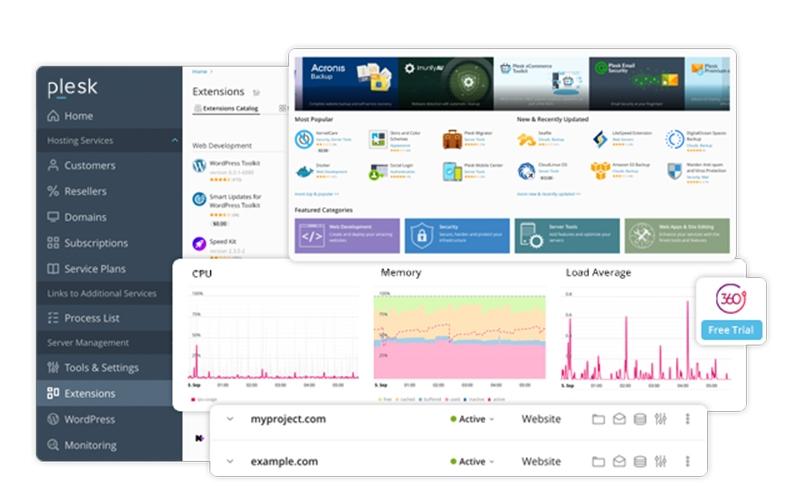Open Tools & Settings

click(x=92, y=367)
